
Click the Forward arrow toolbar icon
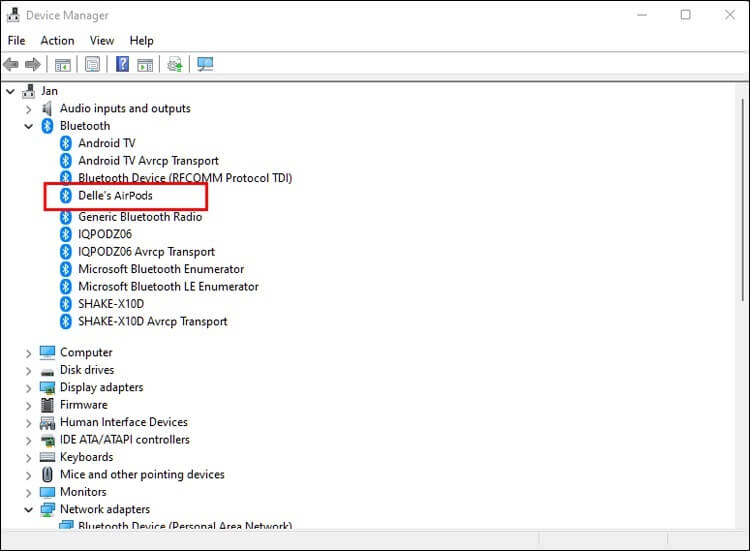click(33, 64)
